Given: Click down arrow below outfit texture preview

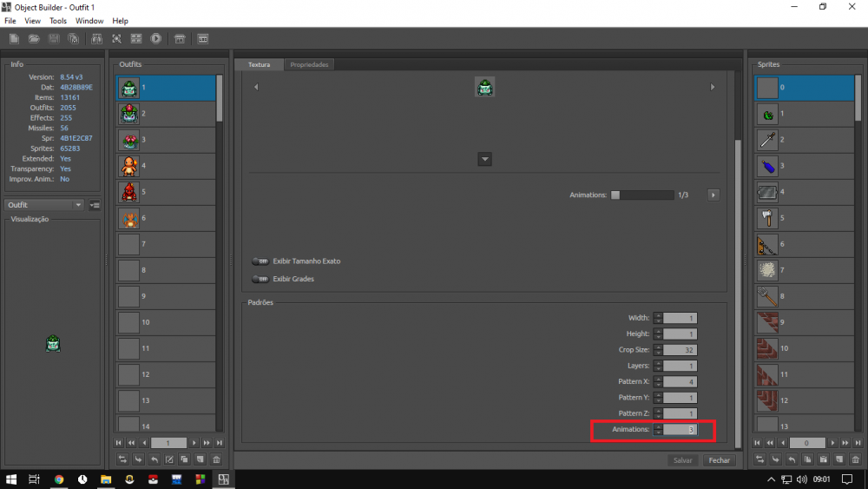Looking at the screenshot, I should point(485,160).
